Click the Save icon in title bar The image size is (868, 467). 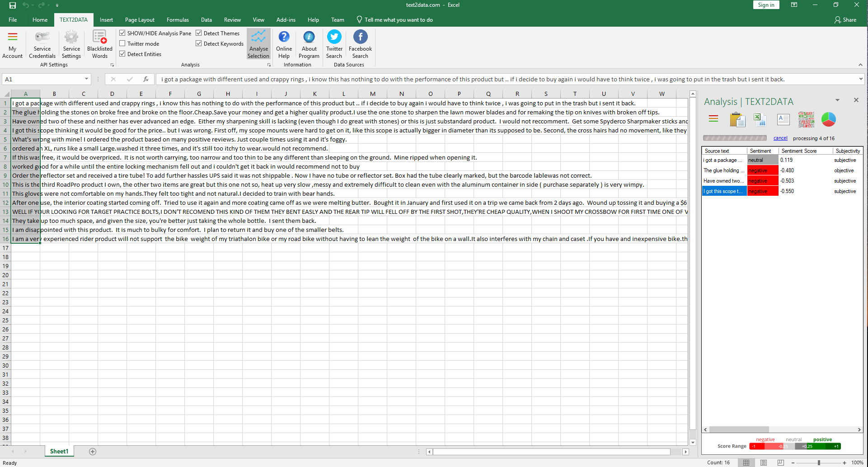[13, 5]
